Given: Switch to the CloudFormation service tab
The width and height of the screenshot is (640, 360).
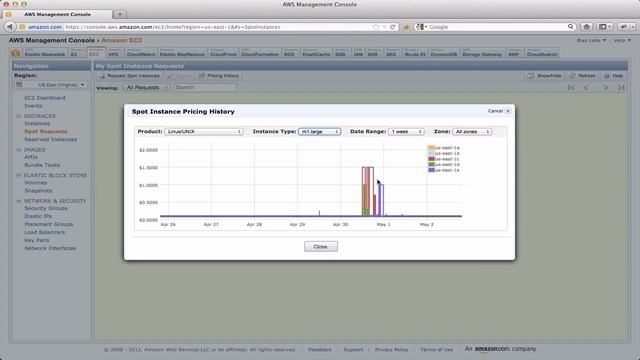Looking at the screenshot, I should pos(260,53).
